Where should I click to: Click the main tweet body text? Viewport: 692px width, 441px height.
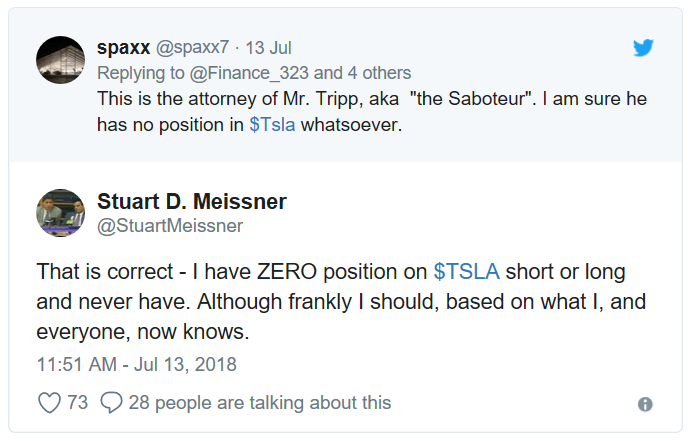pos(341,302)
